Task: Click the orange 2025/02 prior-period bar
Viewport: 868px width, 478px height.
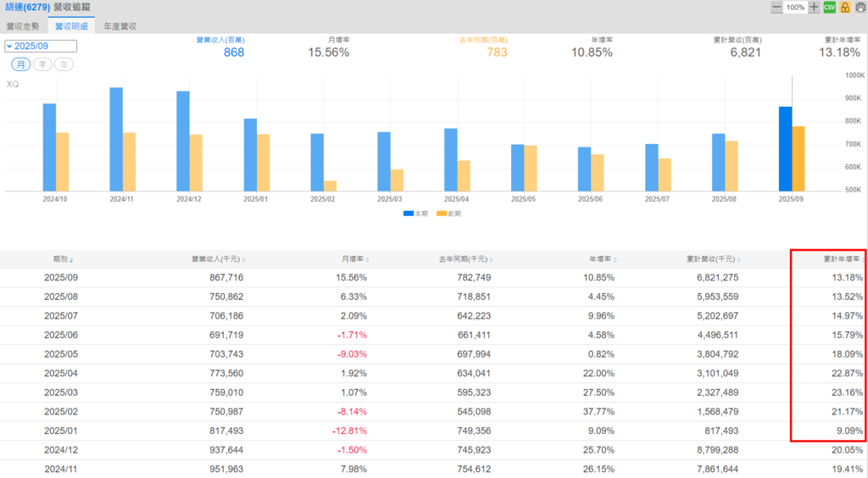Action: pos(330,186)
